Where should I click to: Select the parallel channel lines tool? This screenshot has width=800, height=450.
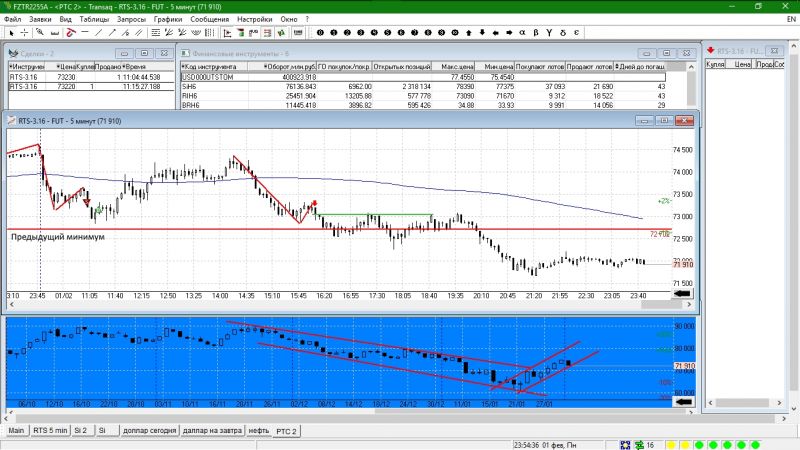coord(139,33)
